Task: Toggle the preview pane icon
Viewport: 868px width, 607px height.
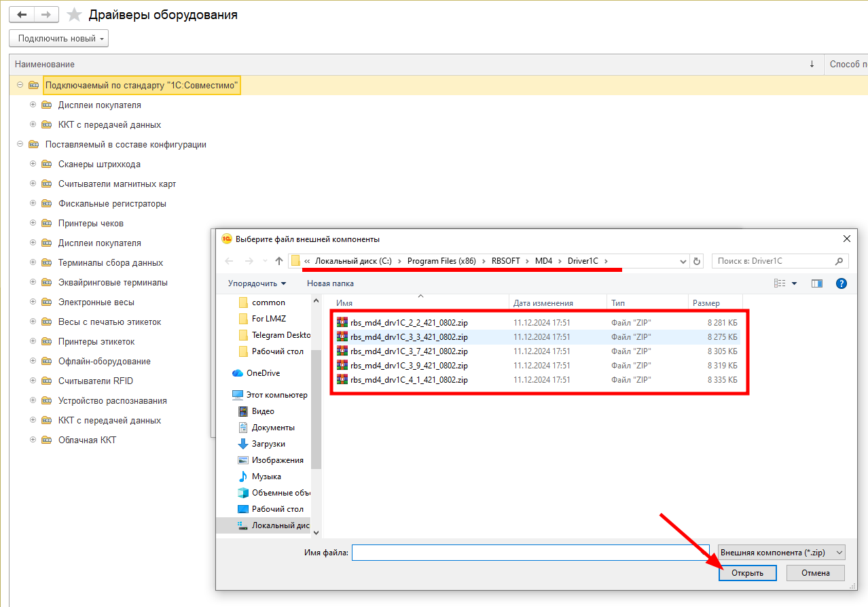Action: [817, 283]
